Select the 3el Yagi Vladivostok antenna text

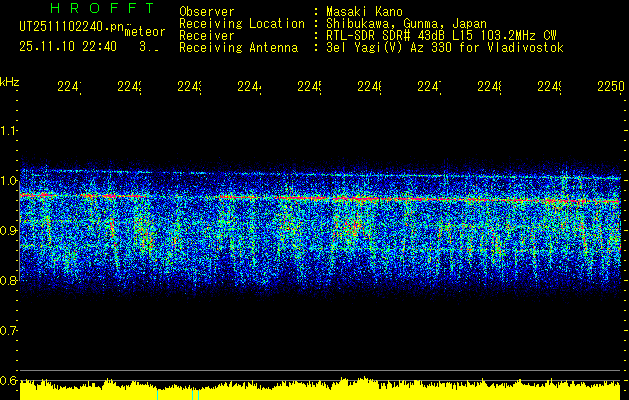point(445,48)
